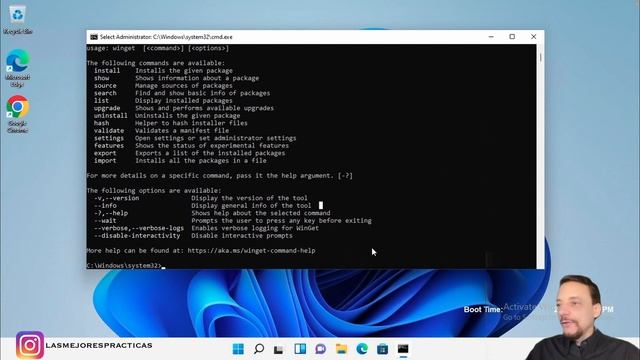Click 'The following commands are available:' text

tap(156, 63)
